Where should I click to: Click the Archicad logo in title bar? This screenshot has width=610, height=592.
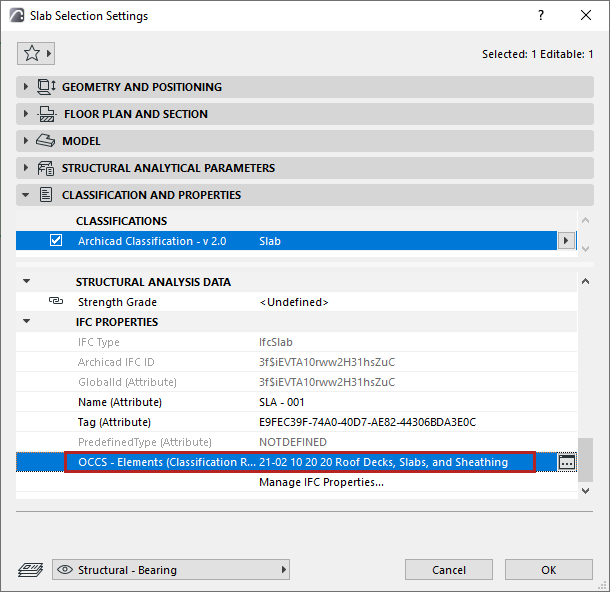click(x=17, y=16)
